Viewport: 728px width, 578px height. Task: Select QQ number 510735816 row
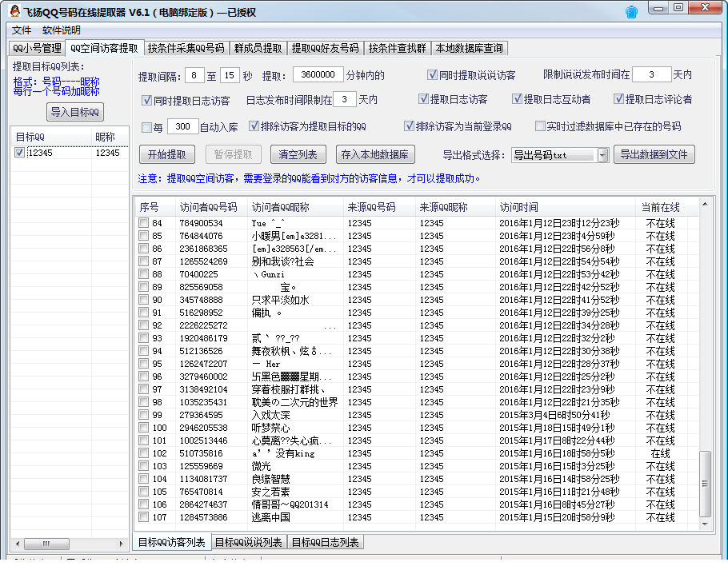(x=201, y=453)
